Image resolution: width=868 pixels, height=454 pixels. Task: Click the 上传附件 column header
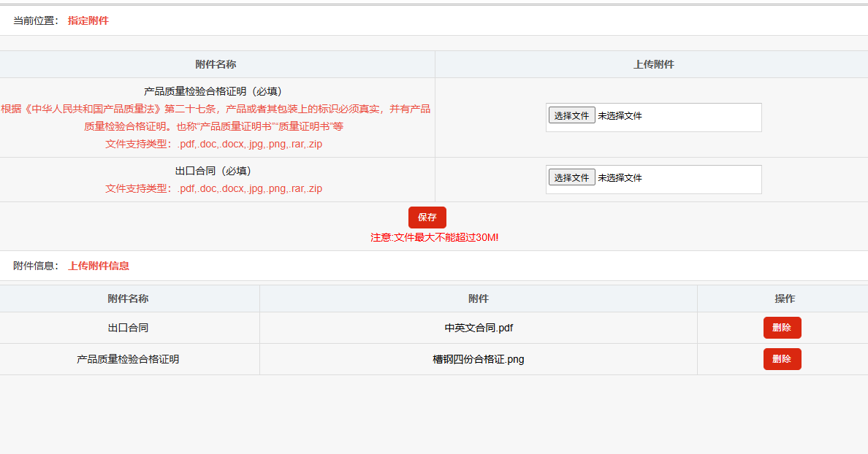653,64
